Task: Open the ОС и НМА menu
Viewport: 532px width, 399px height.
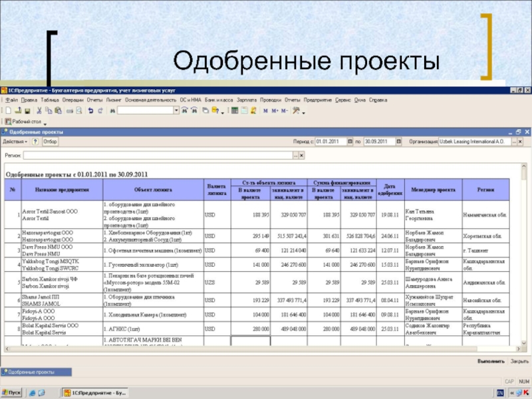Action: click(x=190, y=100)
